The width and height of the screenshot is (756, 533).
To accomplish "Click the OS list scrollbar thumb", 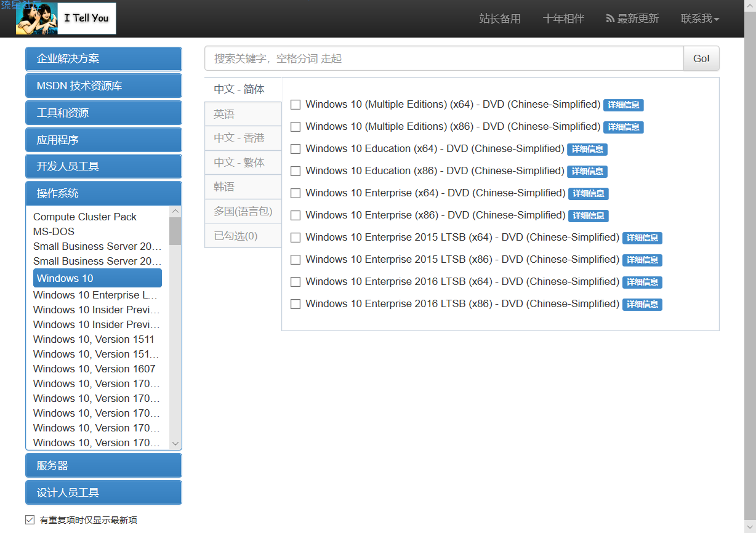I will tap(175, 231).
